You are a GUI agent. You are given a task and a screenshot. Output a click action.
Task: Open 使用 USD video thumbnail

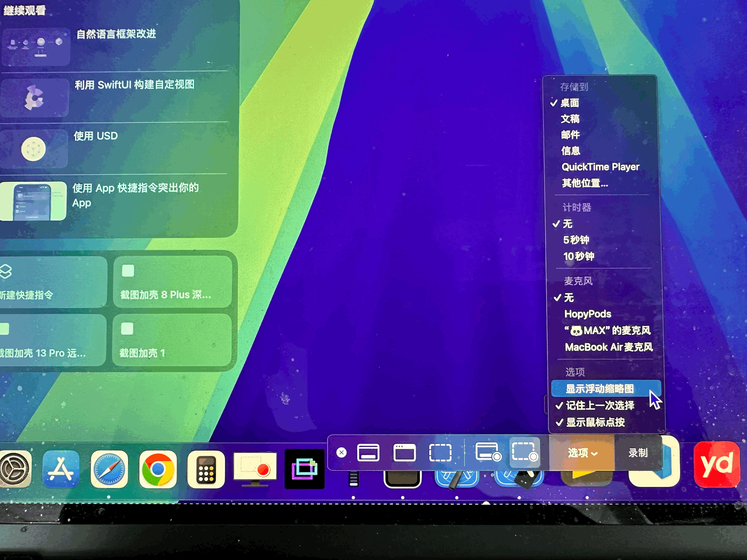pyautogui.click(x=34, y=149)
